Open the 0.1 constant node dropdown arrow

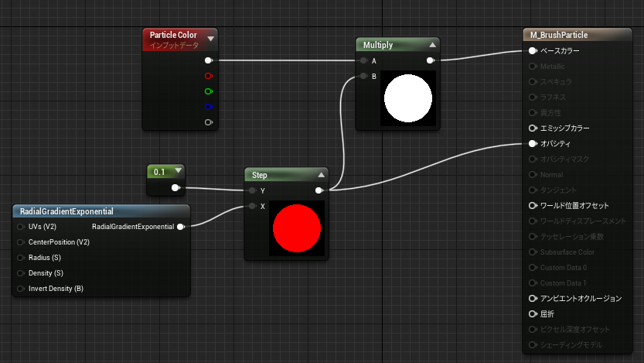coord(179,170)
